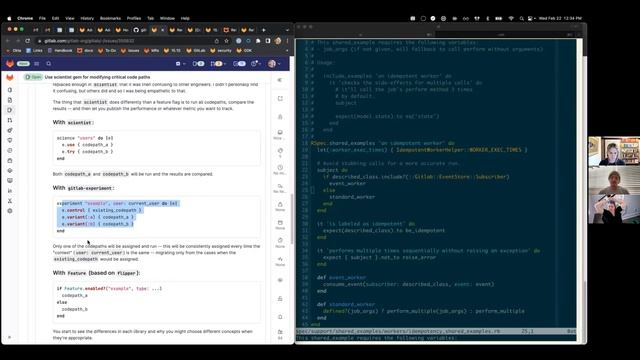This screenshot has height=360, width=640.
Task: Open Chrome three-dot menu
Action: tap(287, 41)
